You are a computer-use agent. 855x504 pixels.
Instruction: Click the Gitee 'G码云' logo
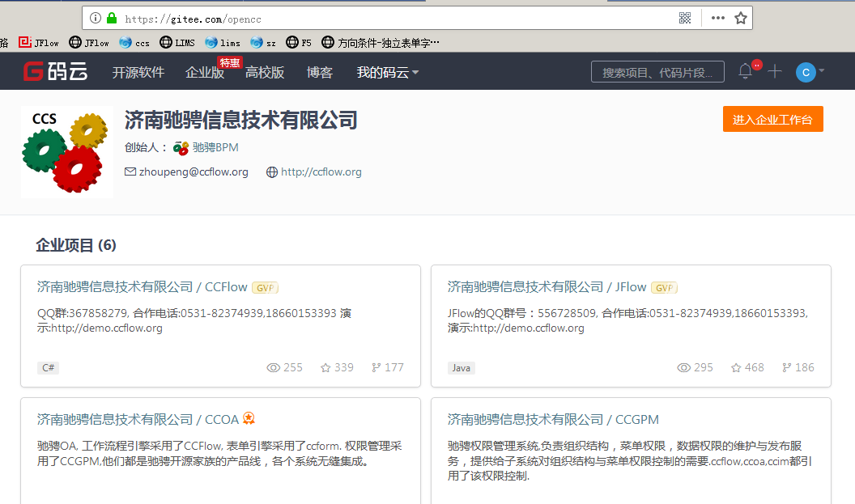(53, 70)
